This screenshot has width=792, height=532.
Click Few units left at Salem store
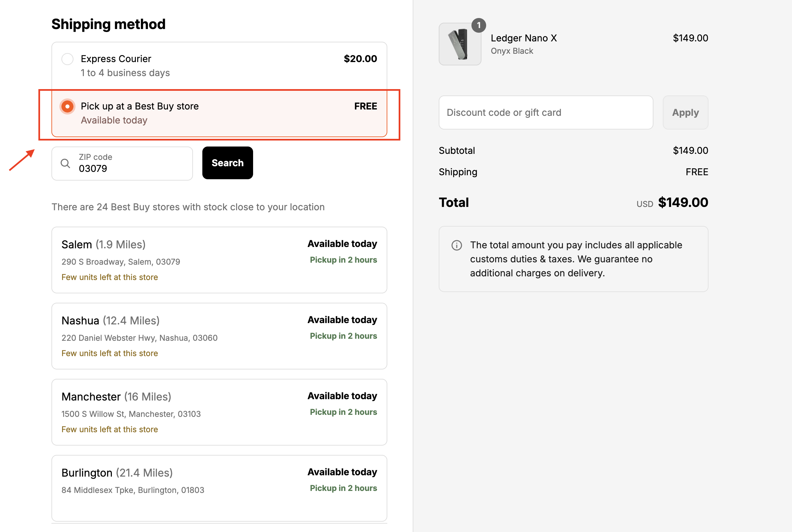(109, 277)
